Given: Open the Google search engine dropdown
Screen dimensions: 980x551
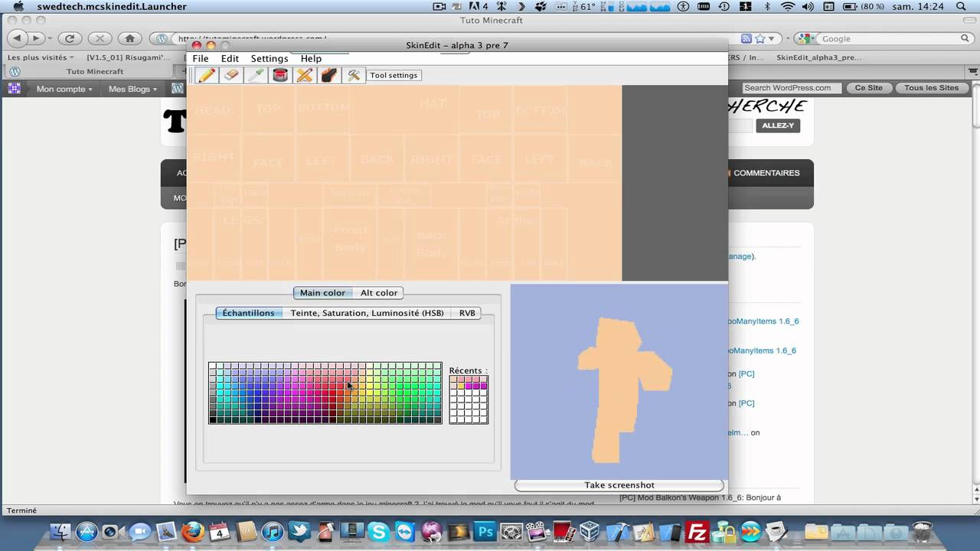Looking at the screenshot, I should click(806, 38).
